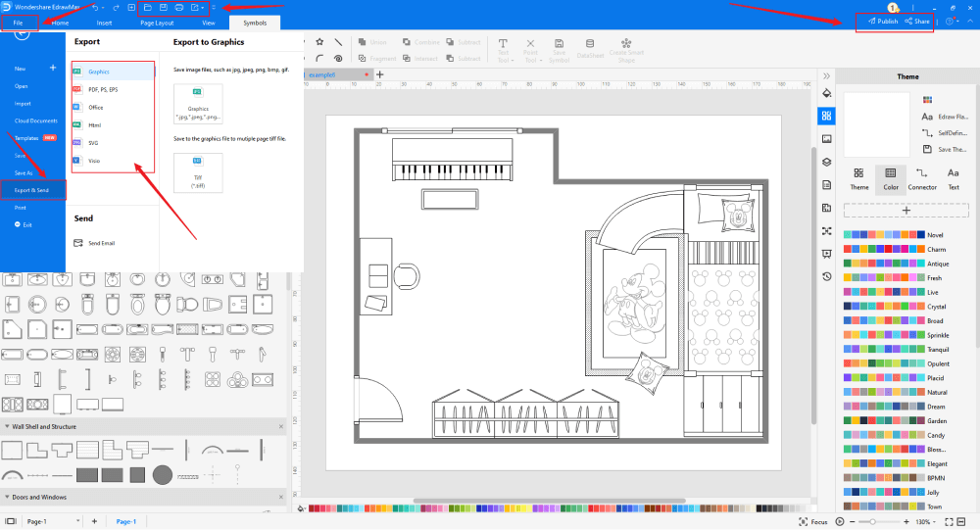Select the star shape drawing tool
Image resolution: width=980 pixels, height=530 pixels.
[319, 42]
